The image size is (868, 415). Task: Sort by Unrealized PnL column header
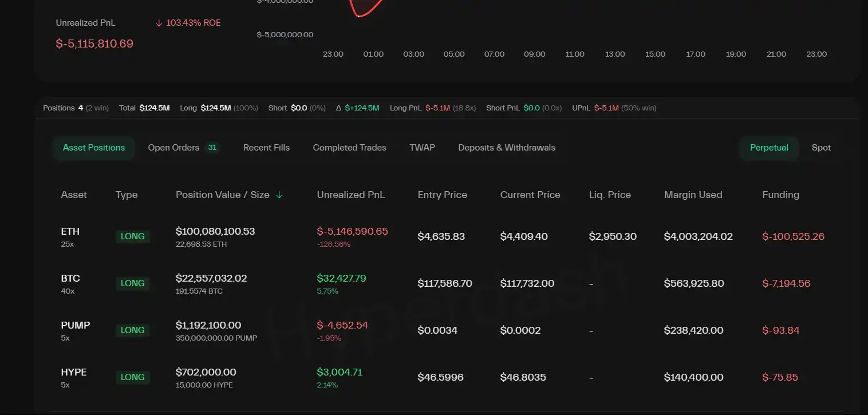[x=350, y=195]
